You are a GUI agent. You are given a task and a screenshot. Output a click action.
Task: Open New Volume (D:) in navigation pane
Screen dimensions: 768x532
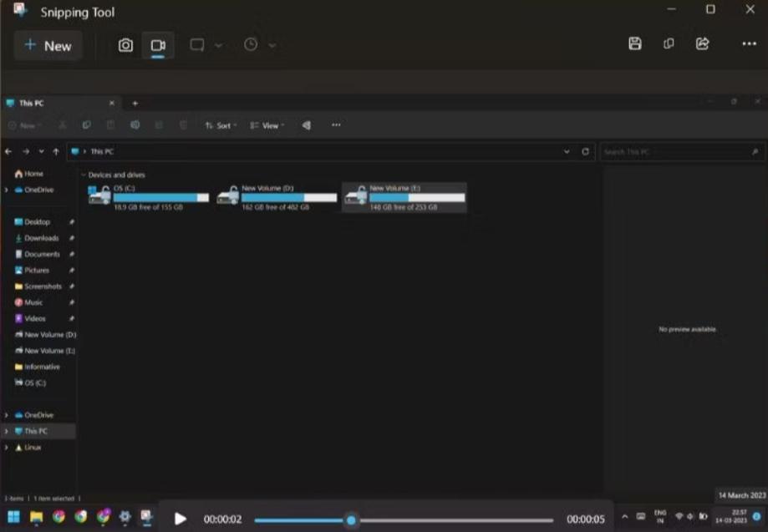(x=46, y=335)
